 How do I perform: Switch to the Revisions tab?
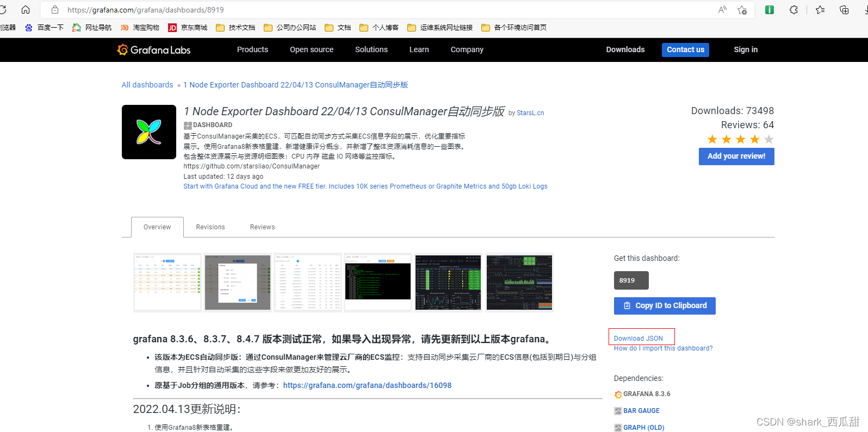(x=210, y=227)
